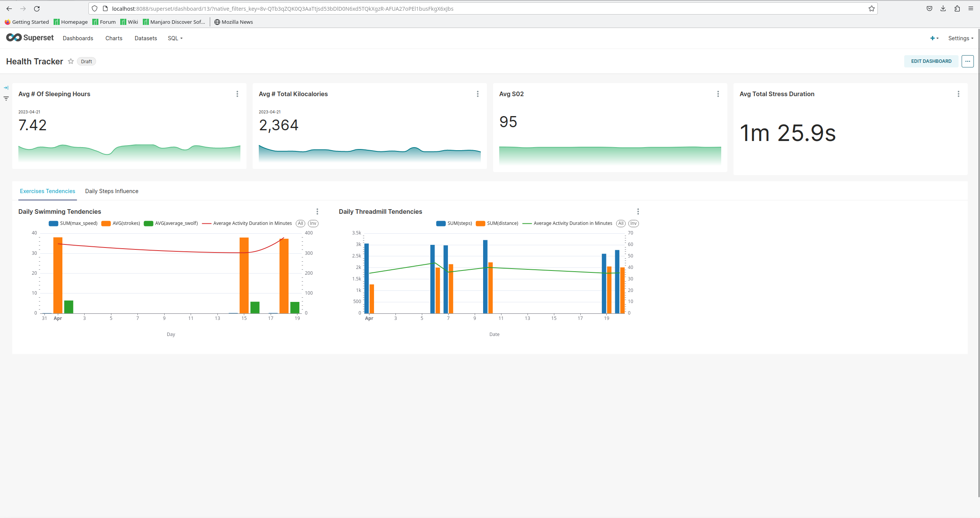Open Daily Swimming Tendencies chart menu
Screen dimensions: 980x518
pyautogui.click(x=317, y=211)
